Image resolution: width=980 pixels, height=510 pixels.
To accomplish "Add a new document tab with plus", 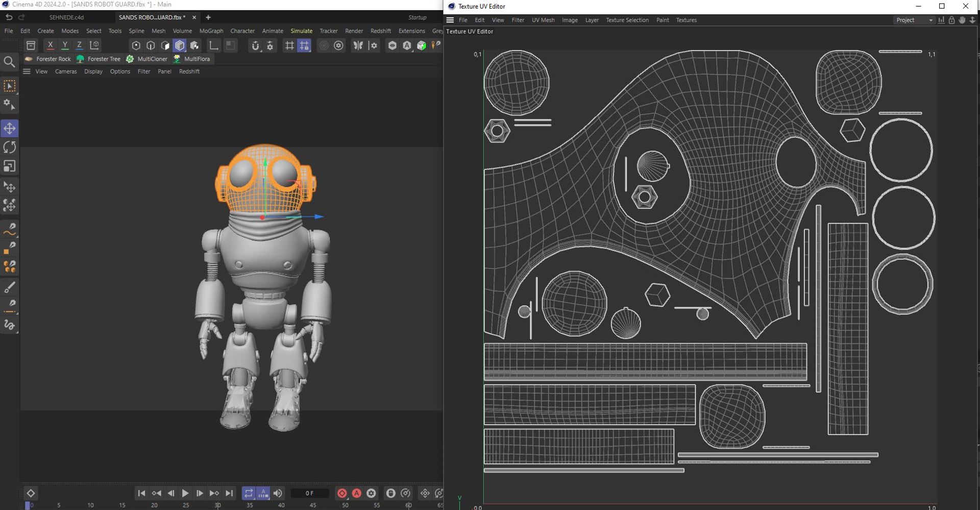I will point(208,17).
